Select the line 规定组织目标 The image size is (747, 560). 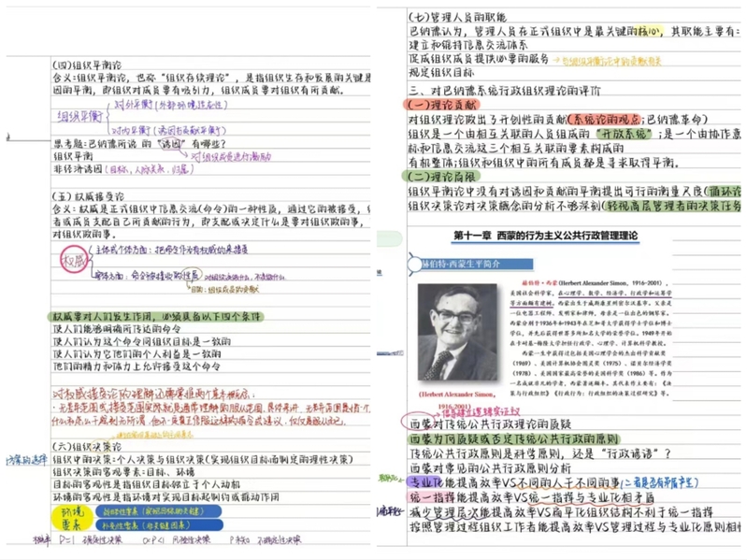441,73
